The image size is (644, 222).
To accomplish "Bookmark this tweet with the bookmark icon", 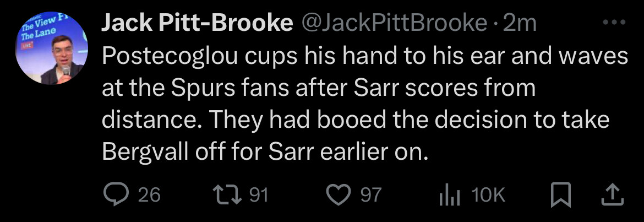I will [x=561, y=194].
